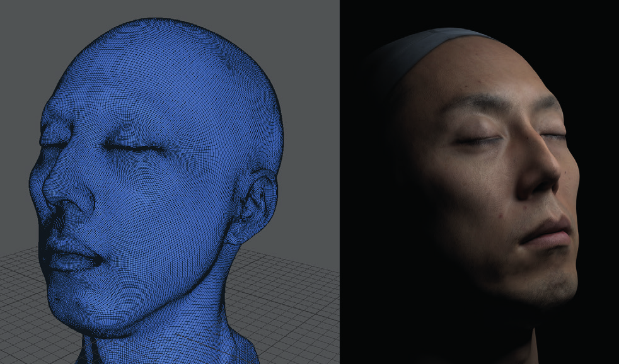Click the empty gray viewport background
Image resolution: width=619 pixels, height=364 pixels.
pos(32,31)
